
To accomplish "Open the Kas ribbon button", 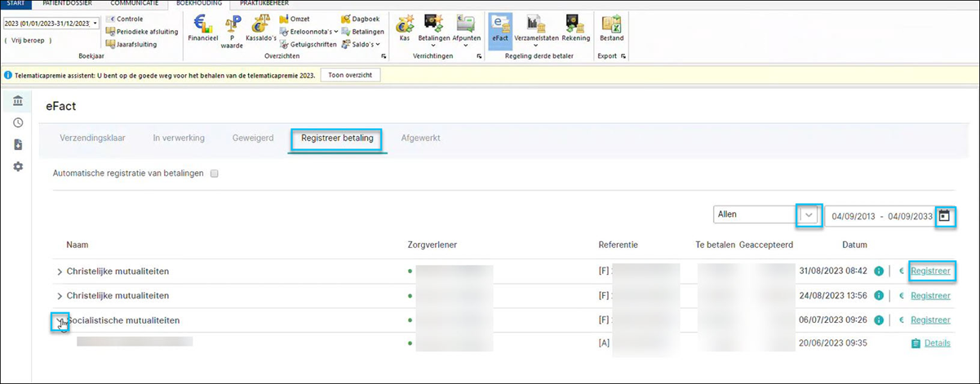I will (x=404, y=28).
